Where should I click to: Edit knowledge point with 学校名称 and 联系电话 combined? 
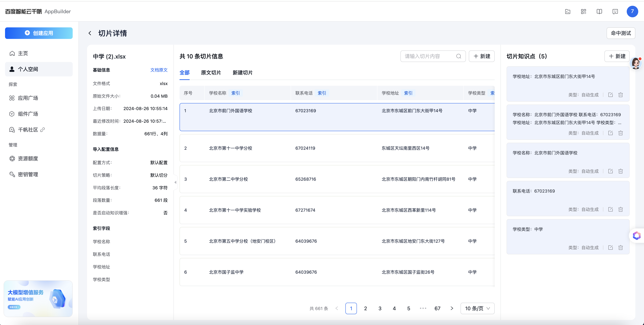click(x=611, y=133)
